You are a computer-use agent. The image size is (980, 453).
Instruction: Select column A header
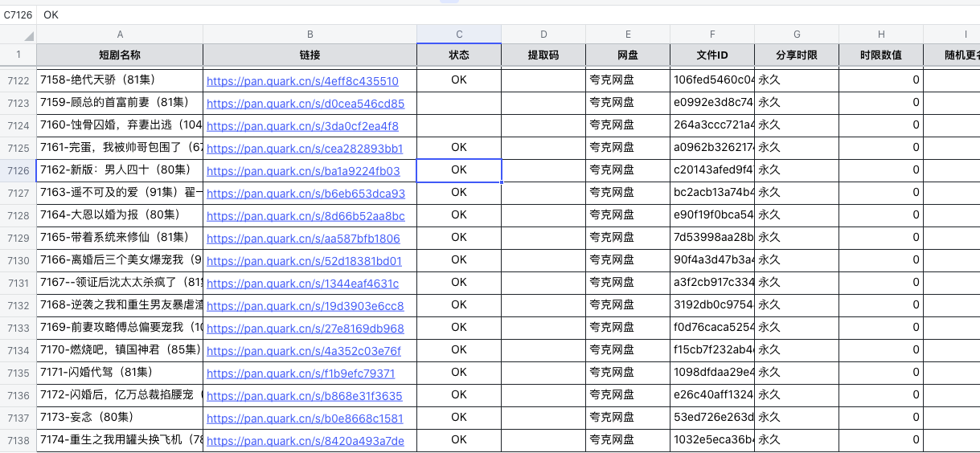(120, 35)
